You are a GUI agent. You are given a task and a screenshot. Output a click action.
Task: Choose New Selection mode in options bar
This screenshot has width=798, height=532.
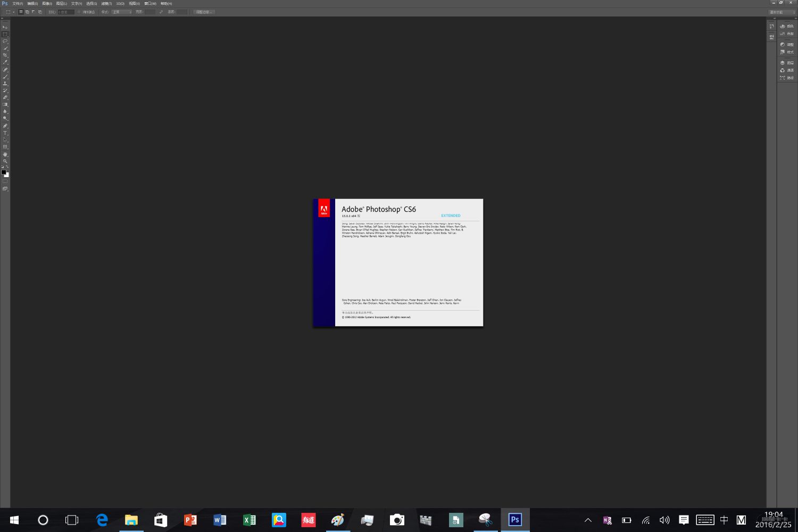pos(21,12)
